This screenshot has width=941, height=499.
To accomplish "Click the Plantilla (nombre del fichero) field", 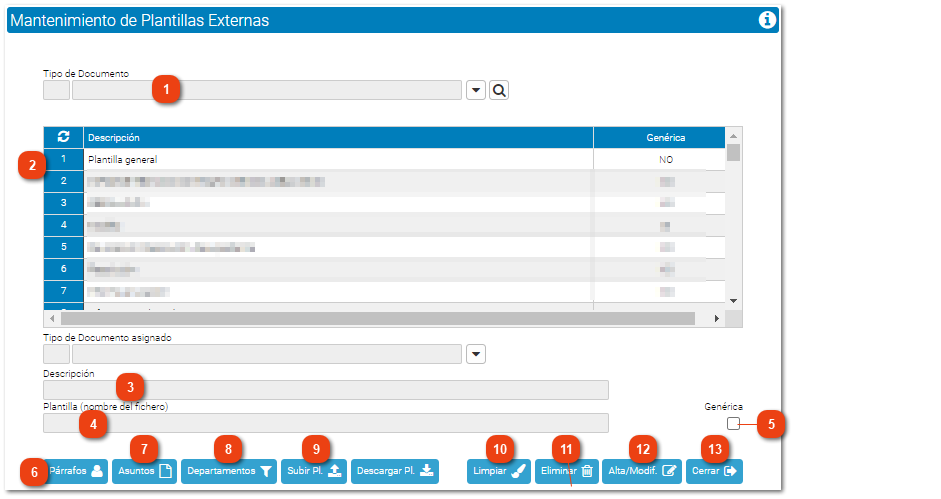I will coord(326,423).
